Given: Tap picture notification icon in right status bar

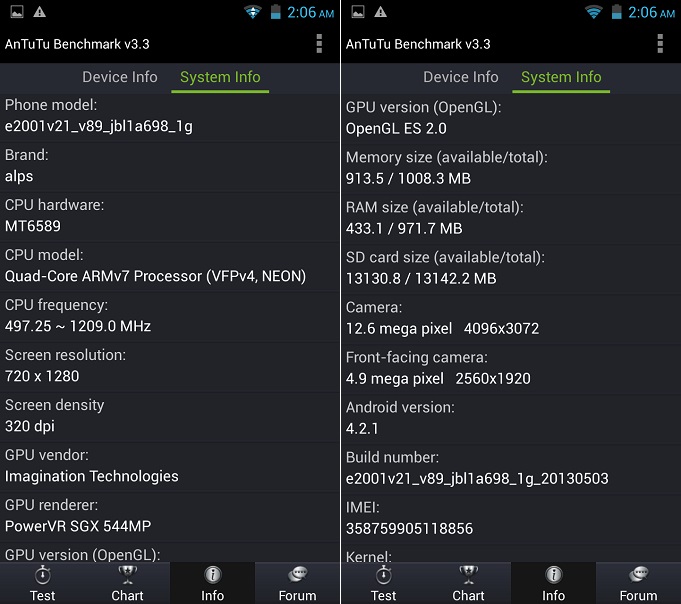Looking at the screenshot, I should 358,12.
